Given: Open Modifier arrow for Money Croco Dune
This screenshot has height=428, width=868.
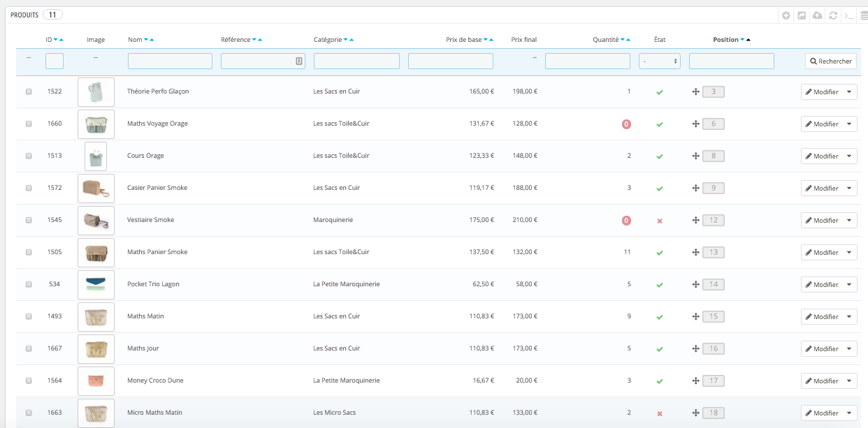Looking at the screenshot, I should coord(848,381).
